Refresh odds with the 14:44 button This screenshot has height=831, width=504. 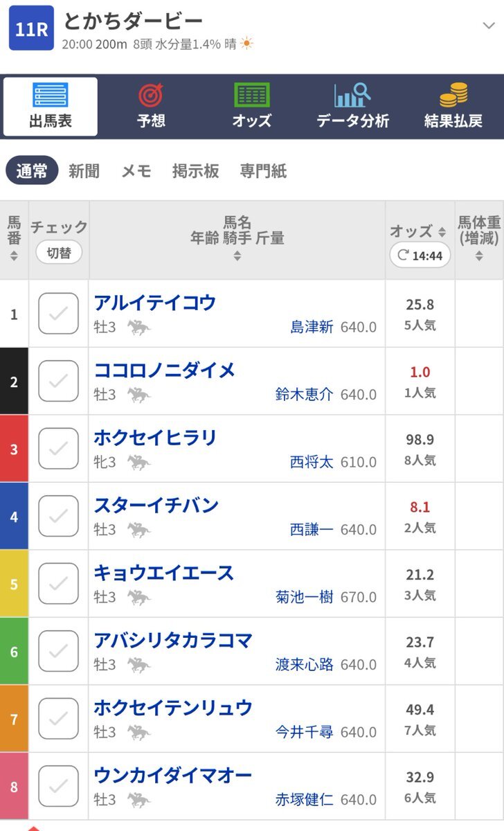point(420,256)
